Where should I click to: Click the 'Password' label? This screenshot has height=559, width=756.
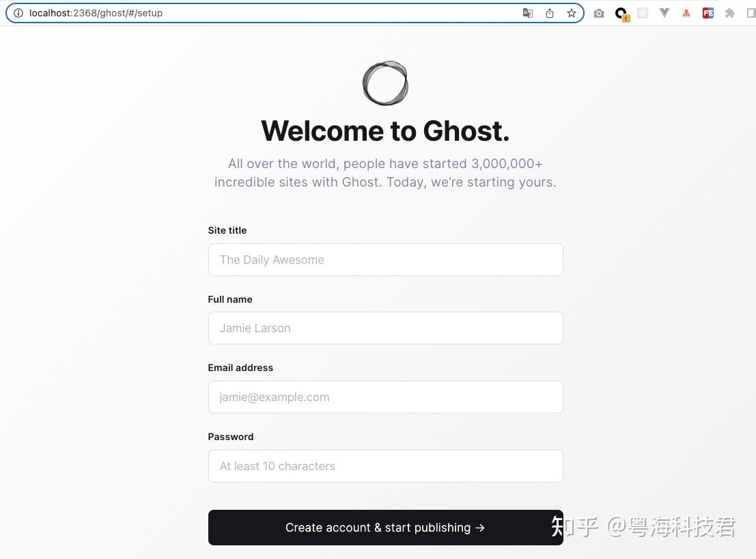coord(230,437)
